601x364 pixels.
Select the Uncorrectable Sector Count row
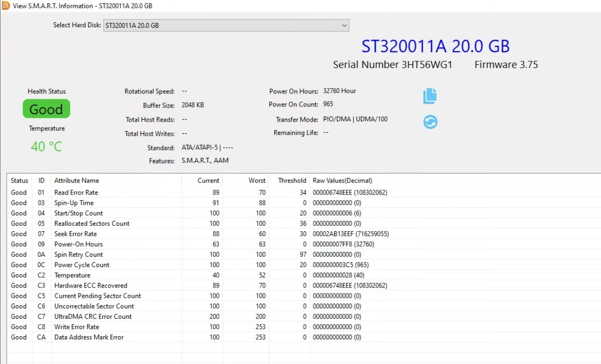click(304, 306)
